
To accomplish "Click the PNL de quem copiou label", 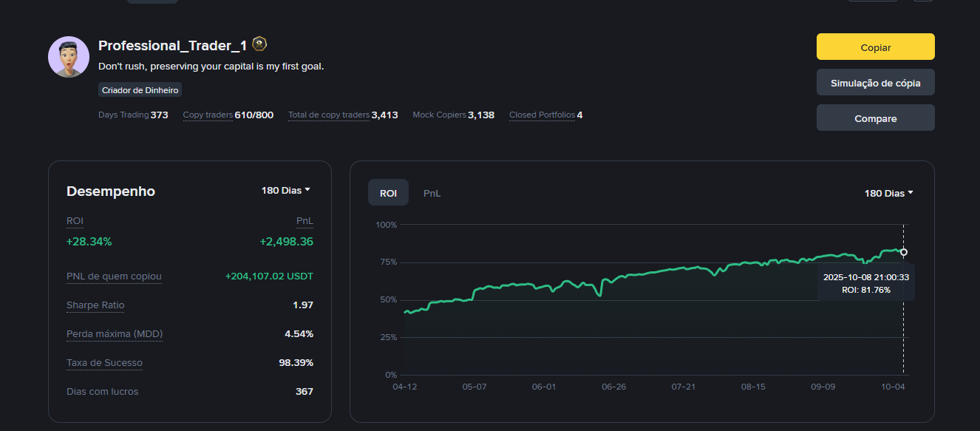I will click(x=114, y=276).
